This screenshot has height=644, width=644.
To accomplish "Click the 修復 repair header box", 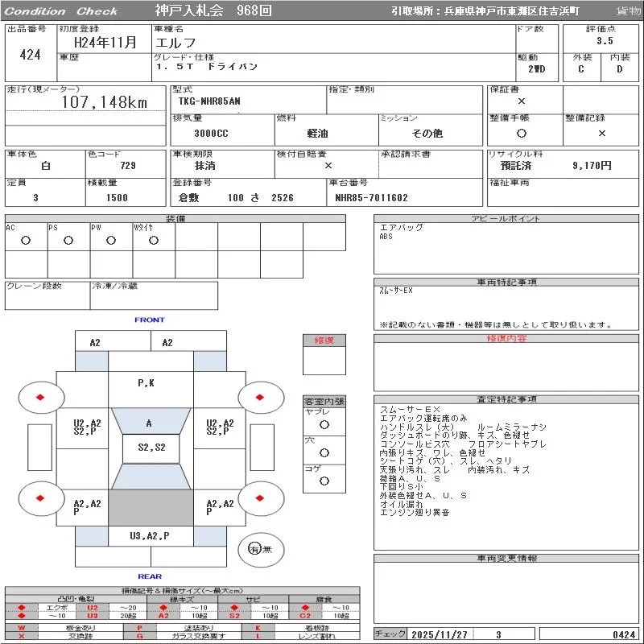I will click(324, 341).
